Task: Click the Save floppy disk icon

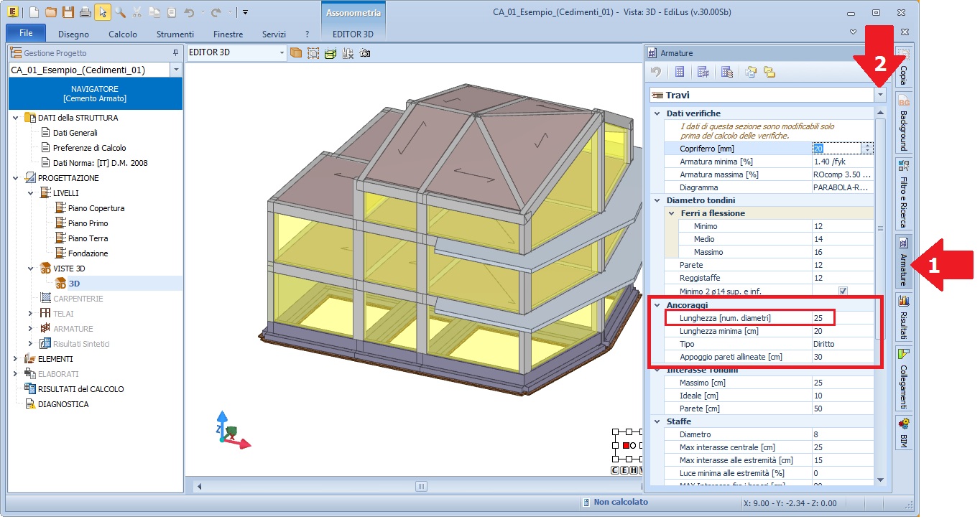Action: 68,12
